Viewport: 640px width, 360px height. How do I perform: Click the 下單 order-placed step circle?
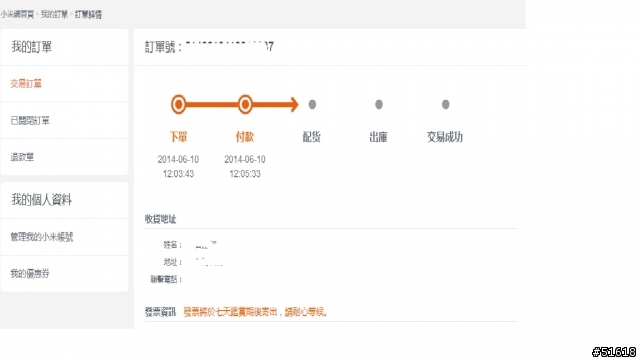[178, 104]
